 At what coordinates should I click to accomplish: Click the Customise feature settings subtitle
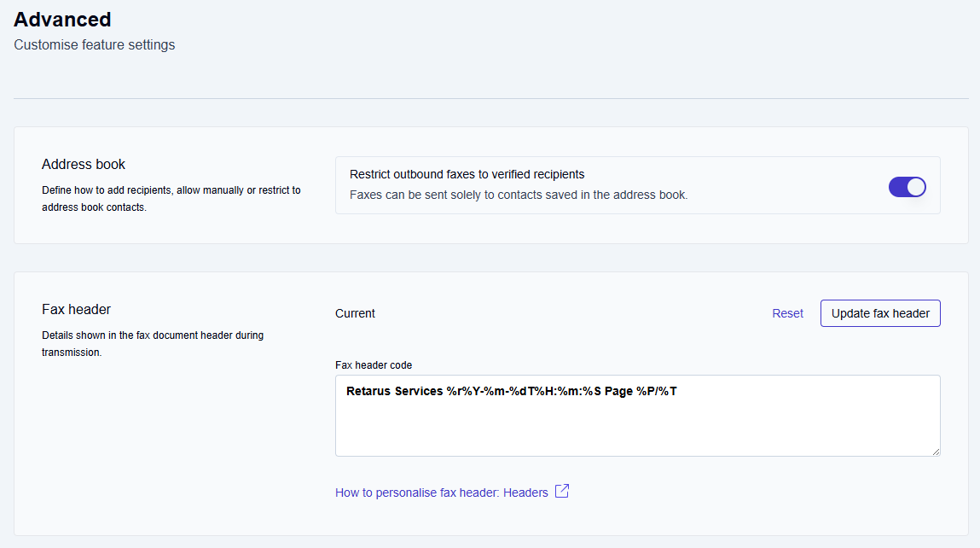click(94, 44)
